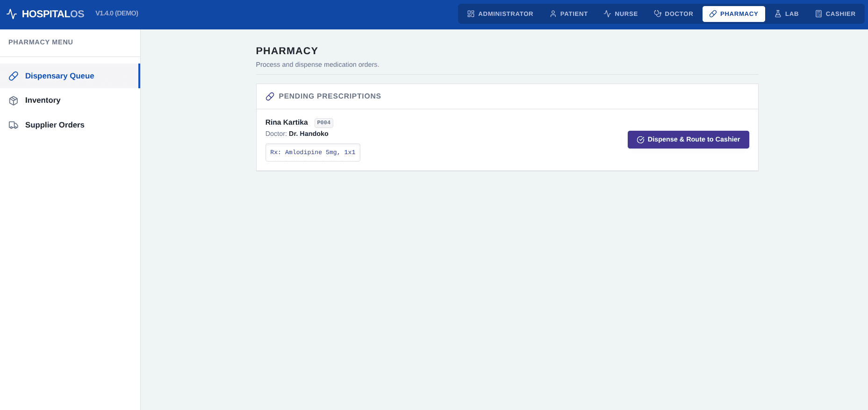This screenshot has width=868, height=410.
Task: Dispense & Route to Cashier for Rina Kartika
Action: point(688,140)
